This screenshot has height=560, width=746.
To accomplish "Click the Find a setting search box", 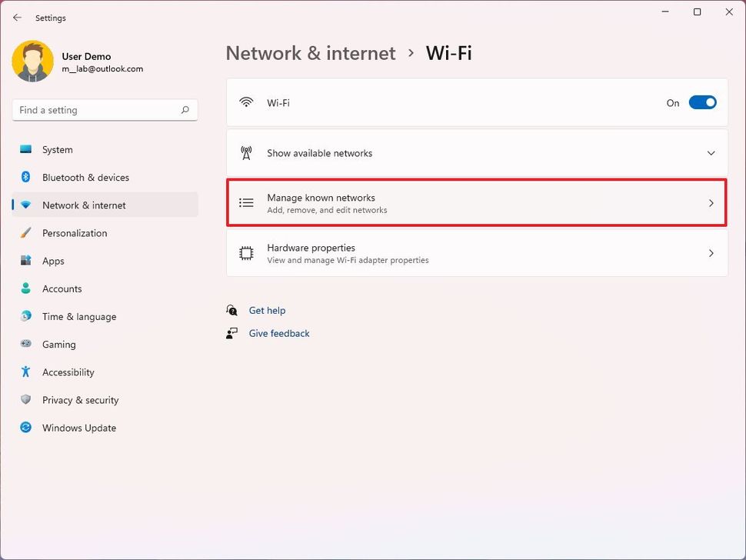I will pos(105,109).
